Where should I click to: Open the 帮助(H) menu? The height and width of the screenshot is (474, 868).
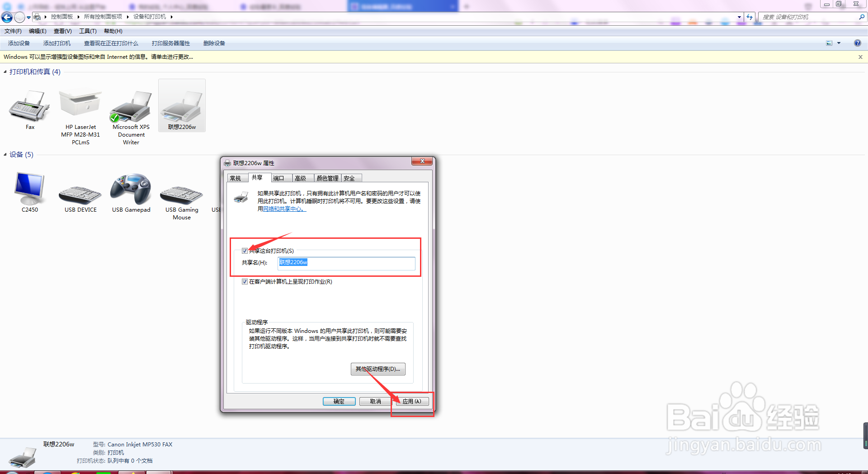(x=113, y=31)
